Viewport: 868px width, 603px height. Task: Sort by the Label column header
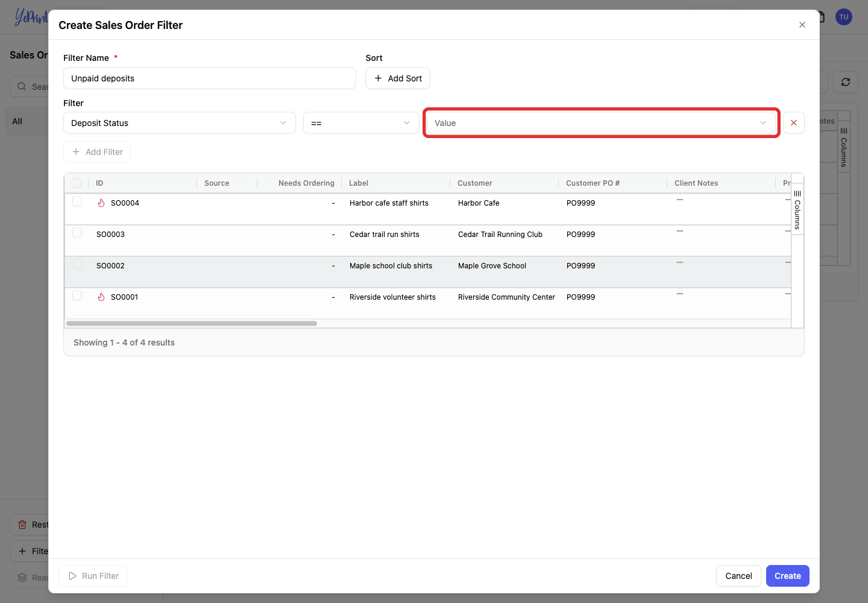coord(359,183)
